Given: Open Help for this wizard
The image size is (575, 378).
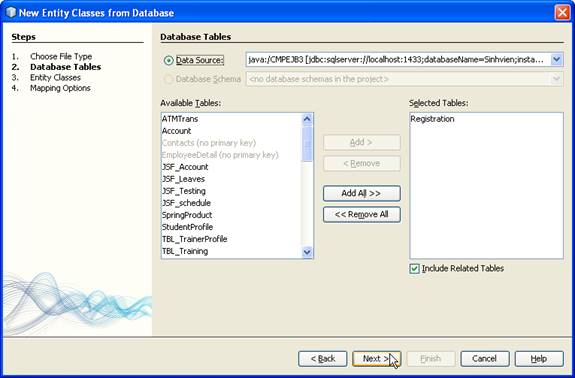Looking at the screenshot, I should [x=539, y=359].
